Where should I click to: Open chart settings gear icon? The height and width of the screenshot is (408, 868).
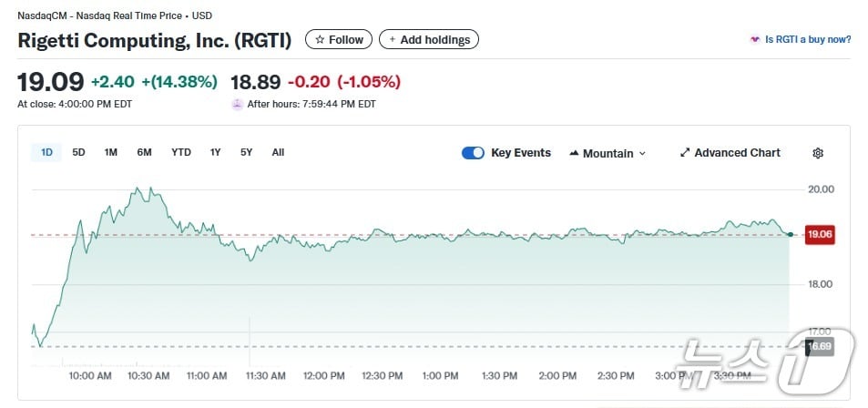[817, 153]
